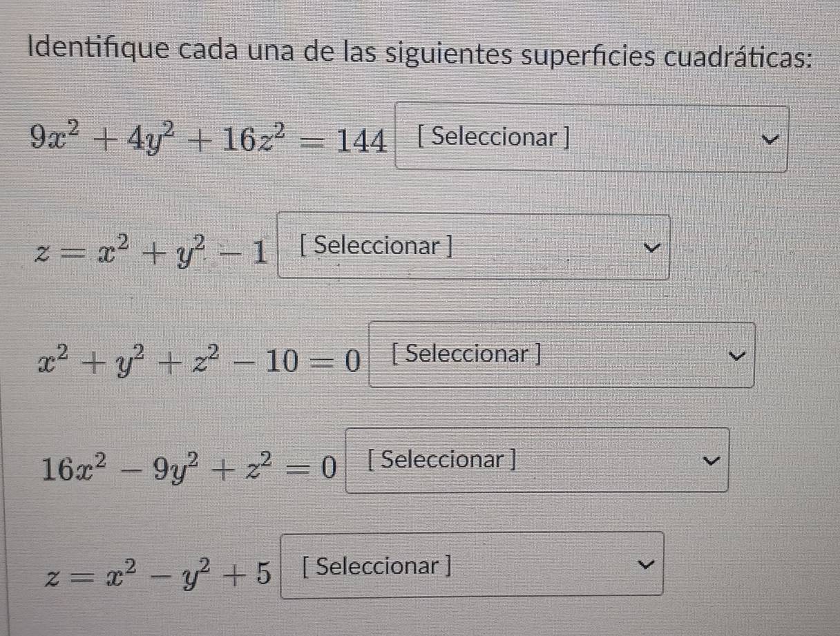Image resolution: width=840 pixels, height=636 pixels.
Task: Click the equation 9x² + 4y² + 16z² = 144
Action: pos(207,141)
